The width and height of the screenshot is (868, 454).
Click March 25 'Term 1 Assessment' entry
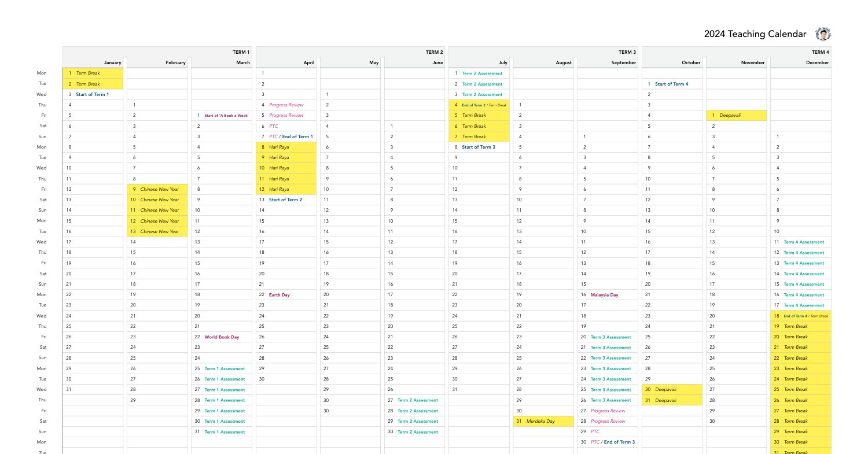point(225,368)
